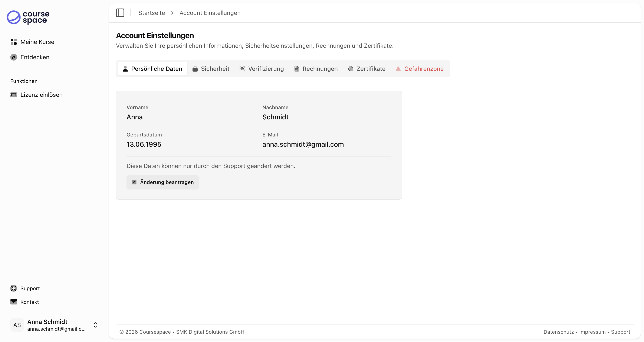This screenshot has height=342, width=644.
Task: Go to Startseite breadcrumb link
Action: point(151,13)
